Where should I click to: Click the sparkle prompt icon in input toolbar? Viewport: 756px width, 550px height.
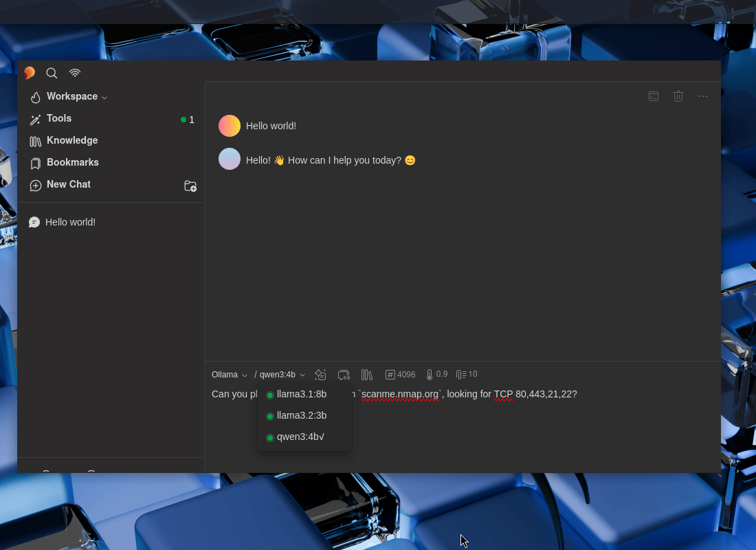(x=320, y=375)
